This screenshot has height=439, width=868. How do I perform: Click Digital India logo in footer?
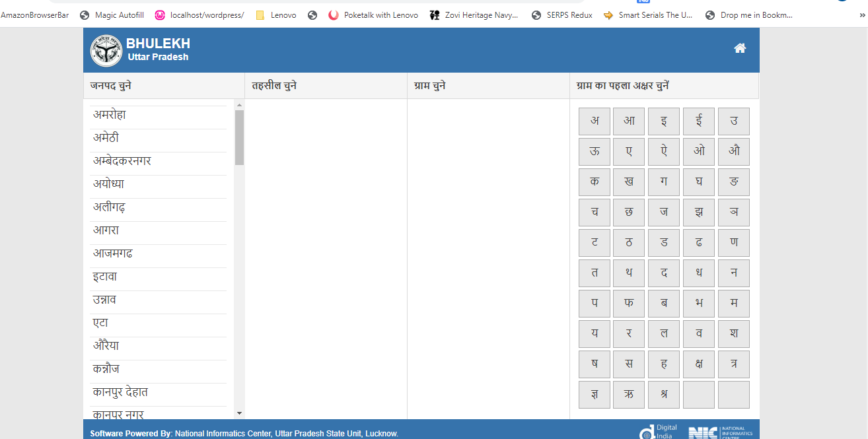point(659,432)
